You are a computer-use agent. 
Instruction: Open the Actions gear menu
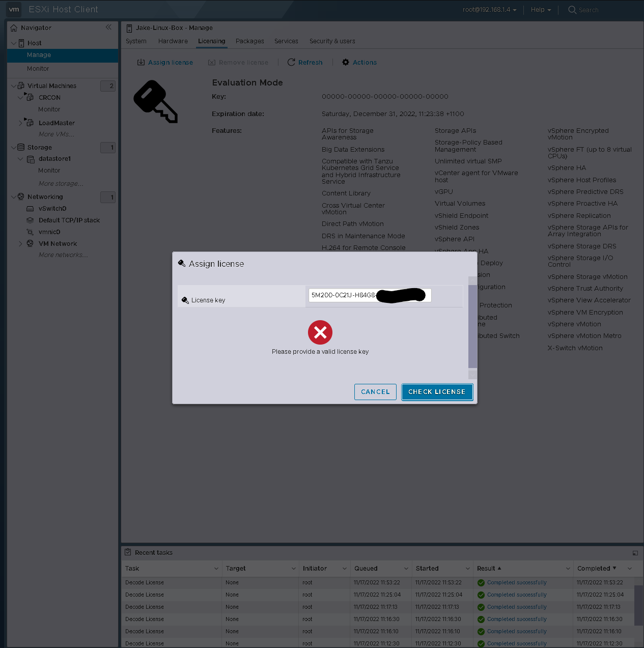click(x=345, y=62)
